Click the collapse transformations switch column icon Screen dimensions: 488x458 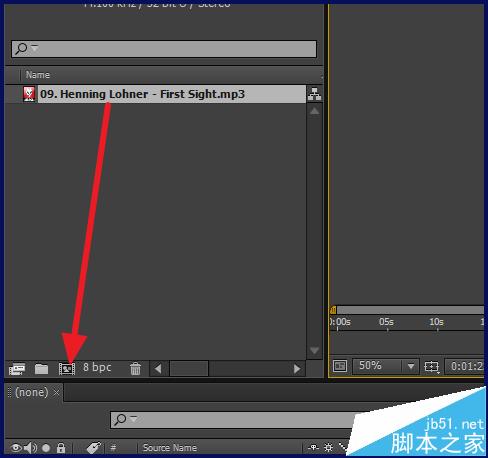click(329, 447)
